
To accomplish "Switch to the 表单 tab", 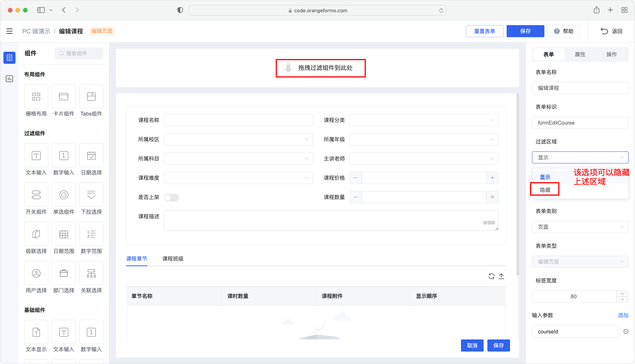I will click(549, 55).
